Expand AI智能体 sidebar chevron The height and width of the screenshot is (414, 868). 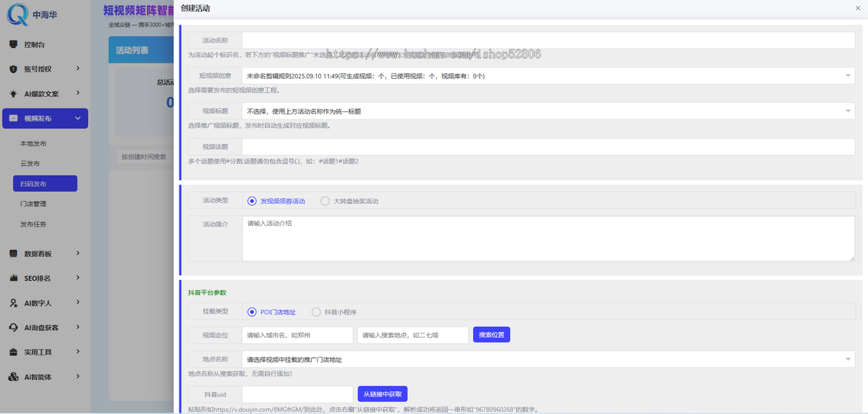click(77, 376)
